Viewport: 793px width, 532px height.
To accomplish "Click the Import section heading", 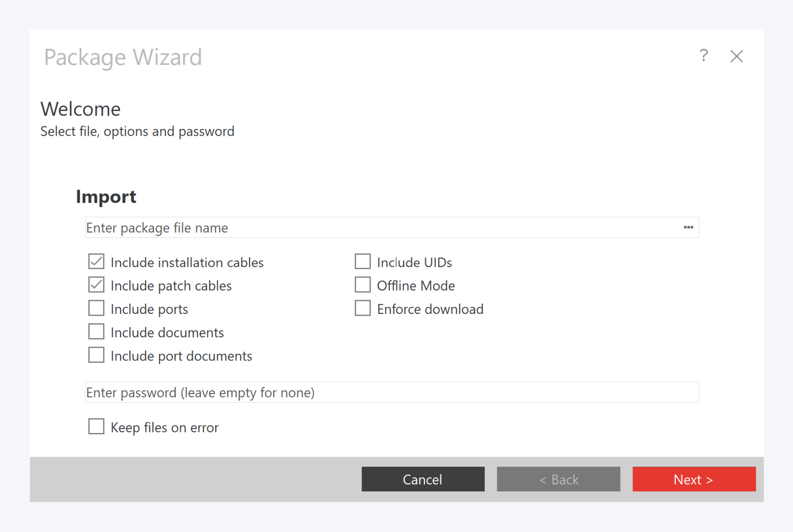I will pyautogui.click(x=106, y=197).
